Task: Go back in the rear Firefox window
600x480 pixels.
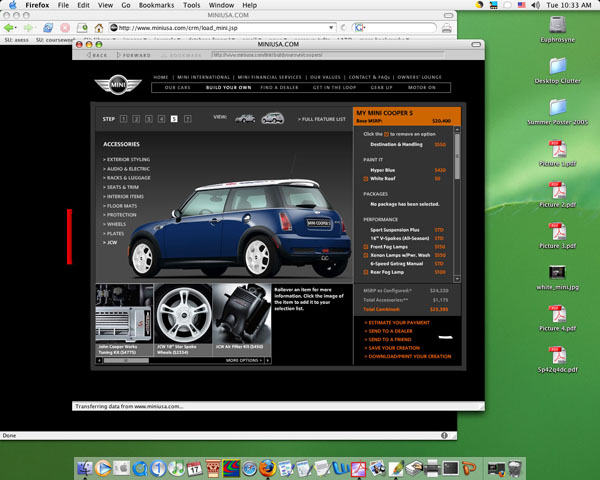Action: click(x=9, y=28)
